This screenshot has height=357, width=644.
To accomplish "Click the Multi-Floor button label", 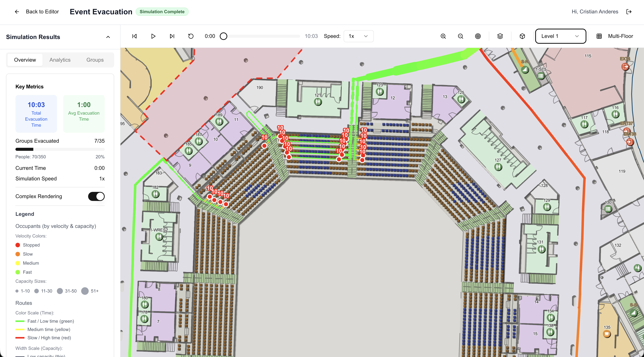I will 620,36.
